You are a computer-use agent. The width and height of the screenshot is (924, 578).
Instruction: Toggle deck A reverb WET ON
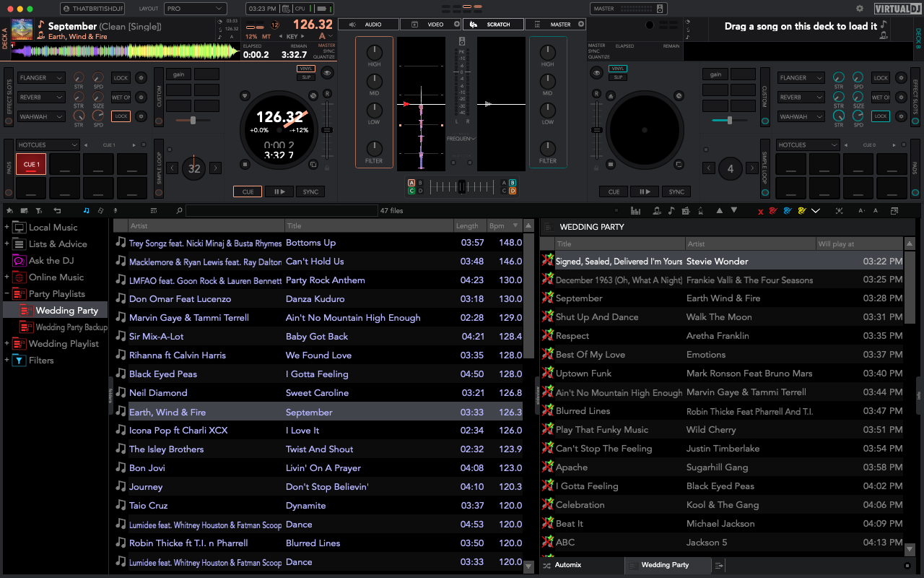coord(121,97)
